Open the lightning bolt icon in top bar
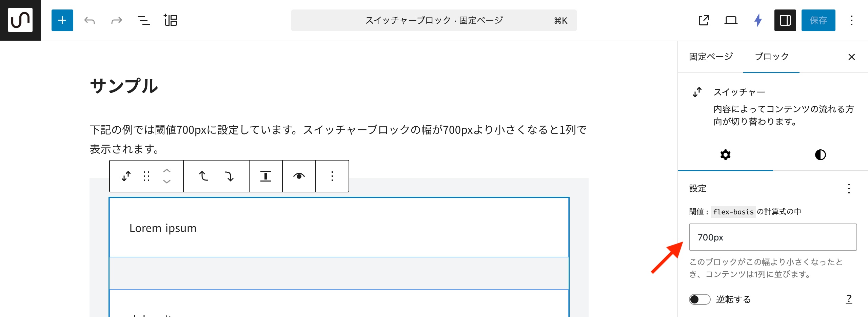This screenshot has width=868, height=317. coord(758,20)
